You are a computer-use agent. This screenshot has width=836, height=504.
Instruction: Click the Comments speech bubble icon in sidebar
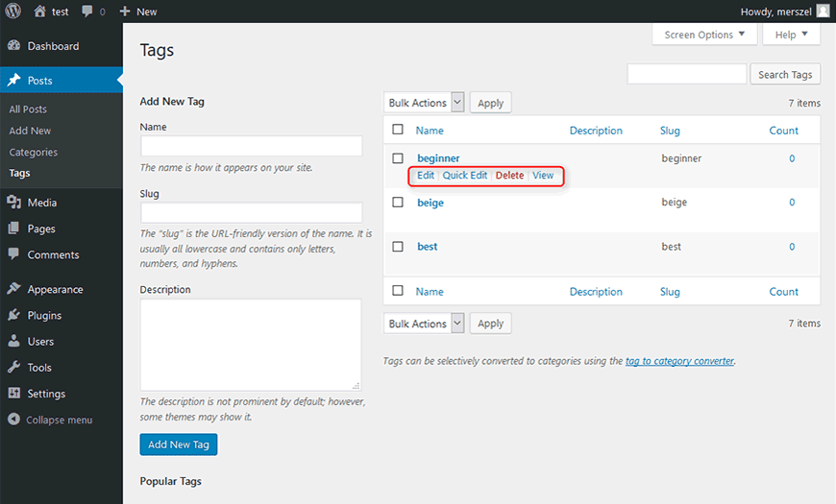click(13, 254)
